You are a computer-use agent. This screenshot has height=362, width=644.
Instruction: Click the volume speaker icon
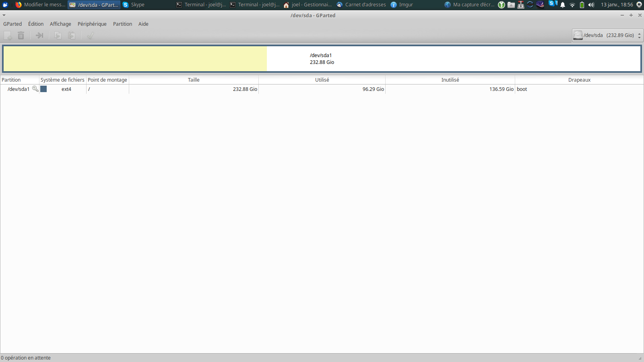tap(591, 5)
